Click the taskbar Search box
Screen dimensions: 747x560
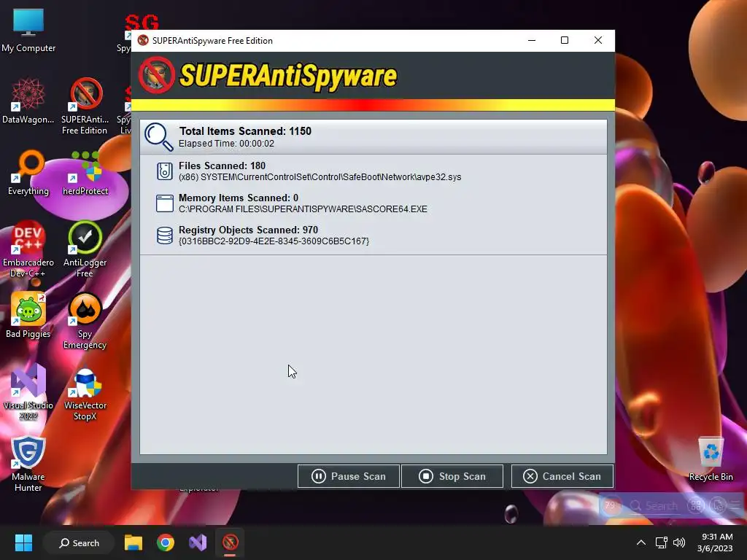(x=79, y=542)
